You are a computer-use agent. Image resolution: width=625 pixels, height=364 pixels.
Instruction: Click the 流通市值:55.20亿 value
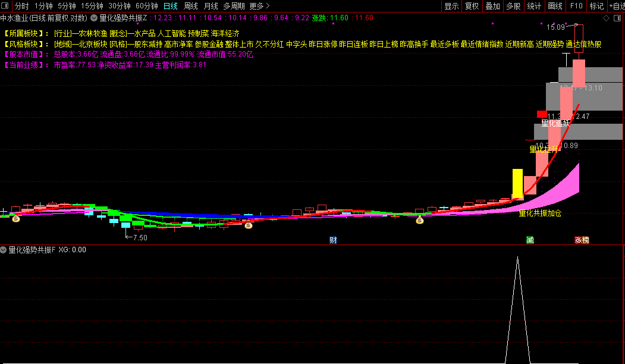(225, 55)
